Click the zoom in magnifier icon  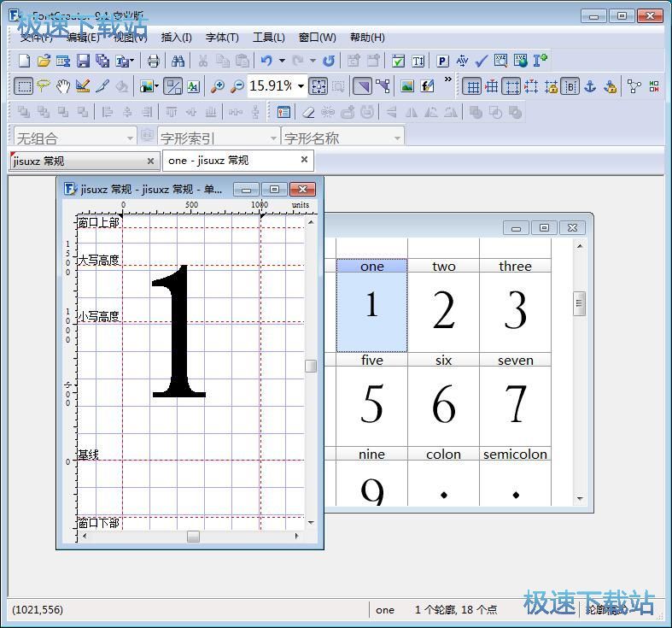pyautogui.click(x=218, y=86)
